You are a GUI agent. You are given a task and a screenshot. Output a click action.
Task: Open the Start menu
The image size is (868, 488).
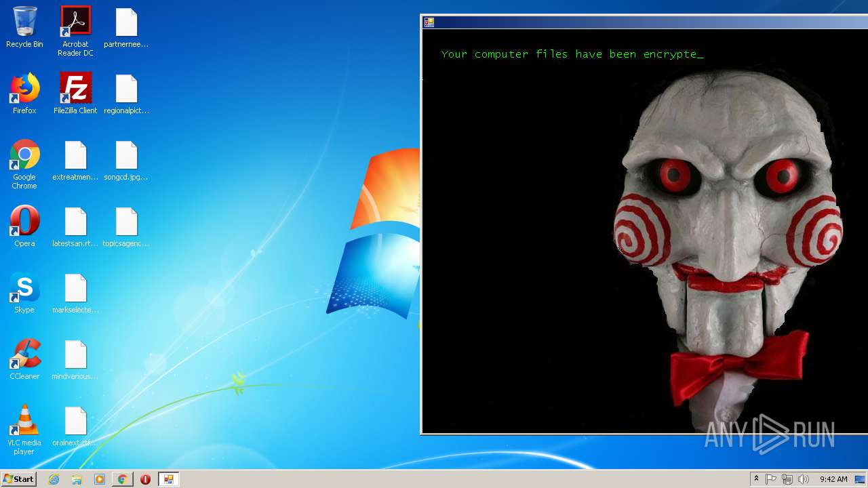(18, 479)
